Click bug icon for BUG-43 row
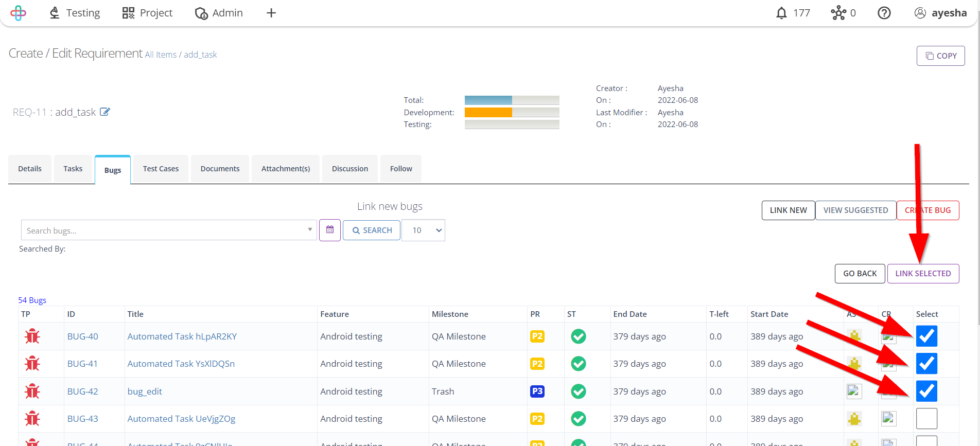The height and width of the screenshot is (446, 980). [32, 418]
